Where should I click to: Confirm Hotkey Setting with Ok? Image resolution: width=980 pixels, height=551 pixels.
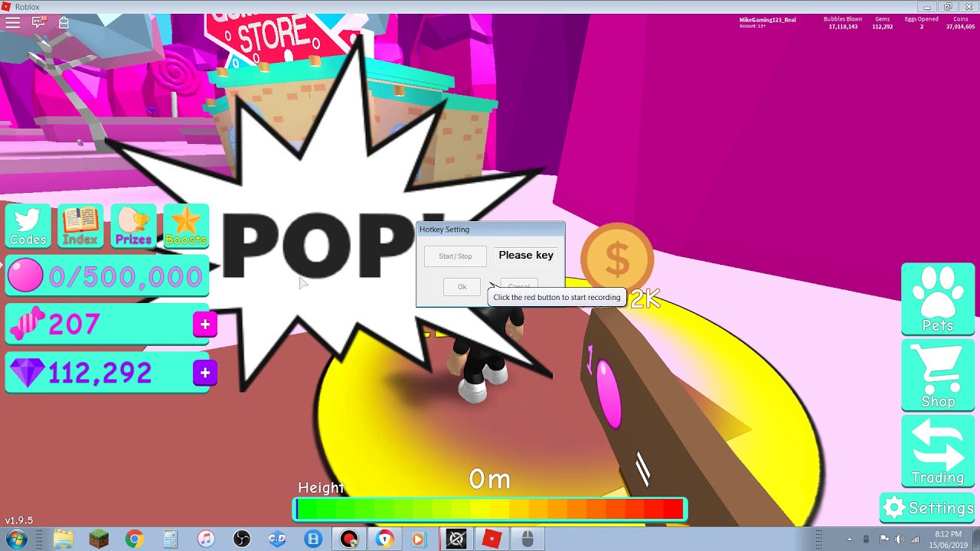click(462, 287)
